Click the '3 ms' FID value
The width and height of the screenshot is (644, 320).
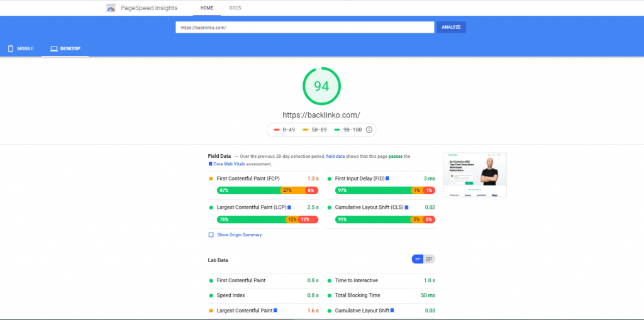[429, 179]
